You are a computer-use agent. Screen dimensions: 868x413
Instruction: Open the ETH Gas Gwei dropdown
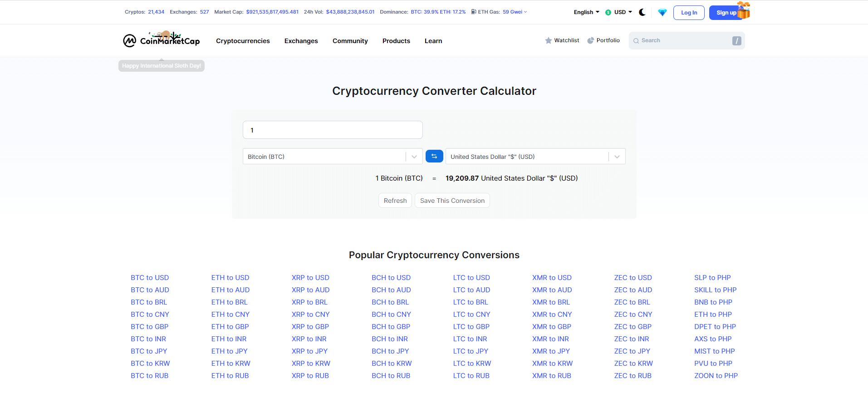pyautogui.click(x=525, y=12)
